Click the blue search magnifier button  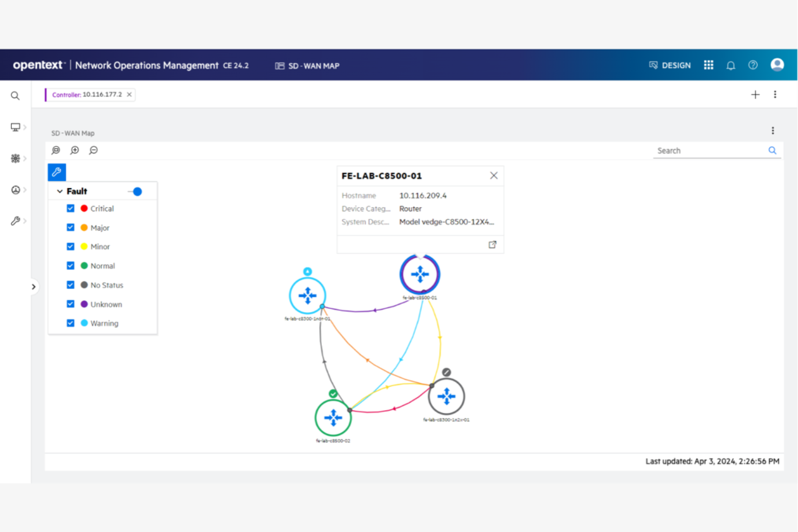[773, 150]
